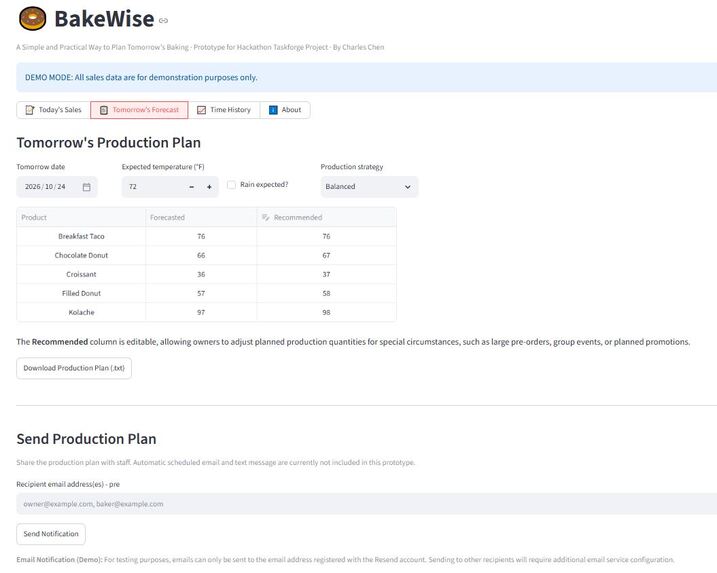Edit Kolache recommended value 98
The height and width of the screenshot is (573, 717).
point(326,312)
